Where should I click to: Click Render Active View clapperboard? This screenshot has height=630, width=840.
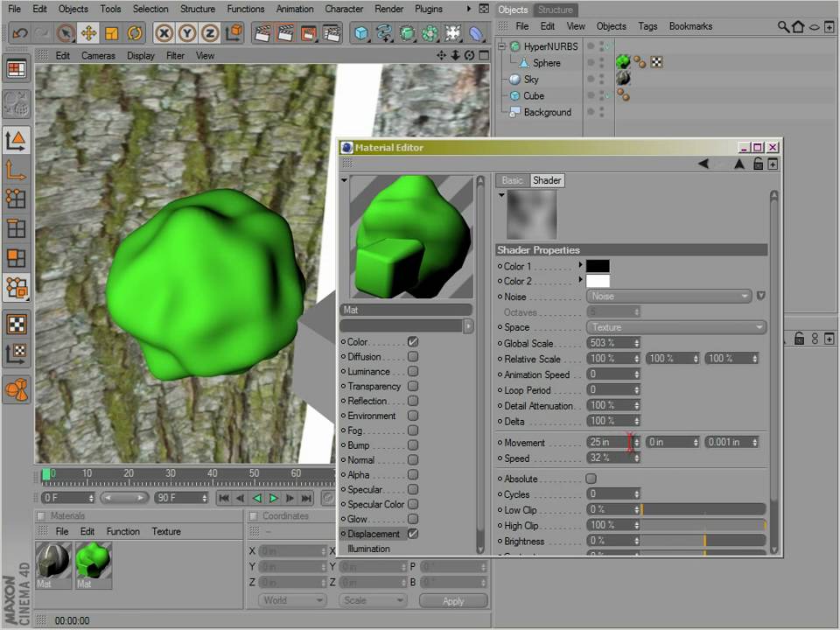[262, 34]
